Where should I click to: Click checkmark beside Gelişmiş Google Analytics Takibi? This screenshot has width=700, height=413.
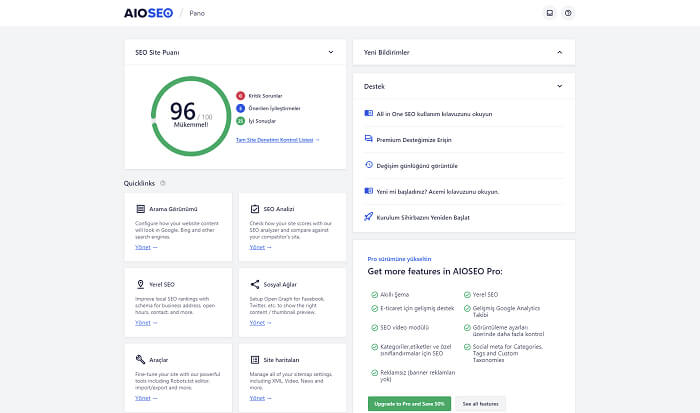coord(467,309)
